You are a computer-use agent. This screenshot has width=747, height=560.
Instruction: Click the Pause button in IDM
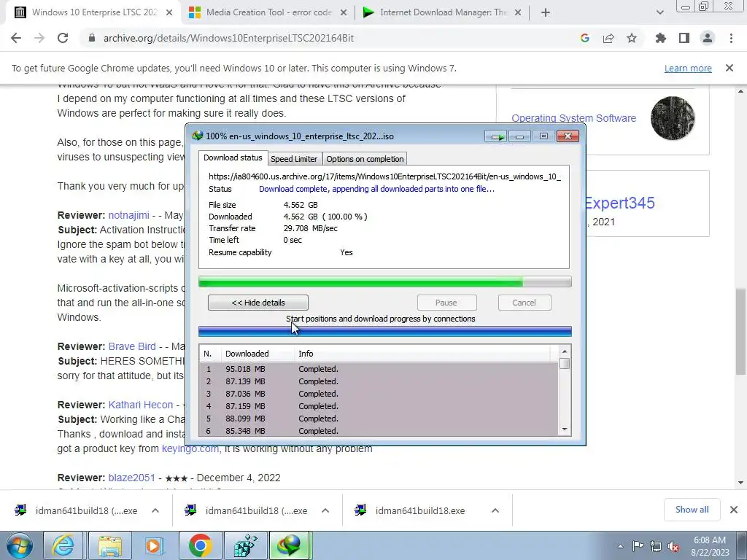(x=446, y=303)
